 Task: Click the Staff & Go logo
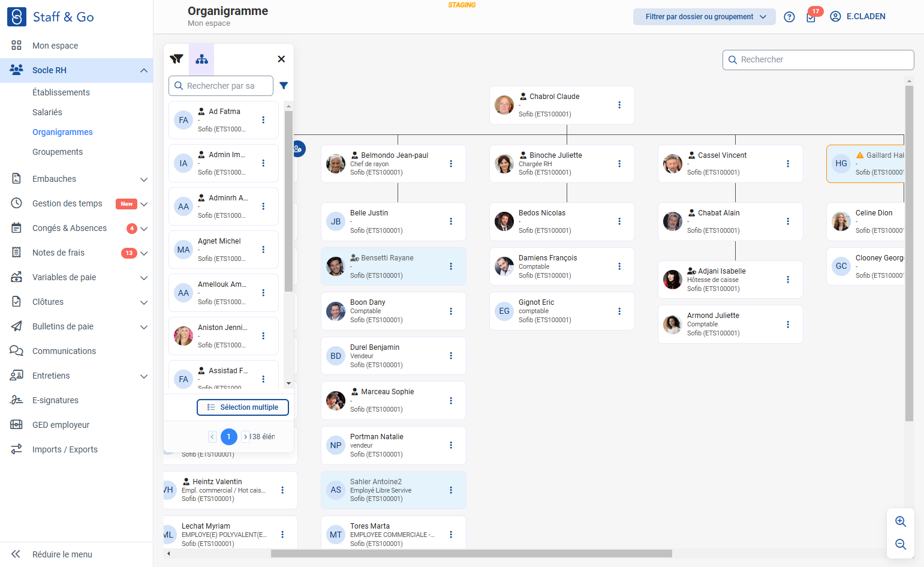click(x=50, y=17)
